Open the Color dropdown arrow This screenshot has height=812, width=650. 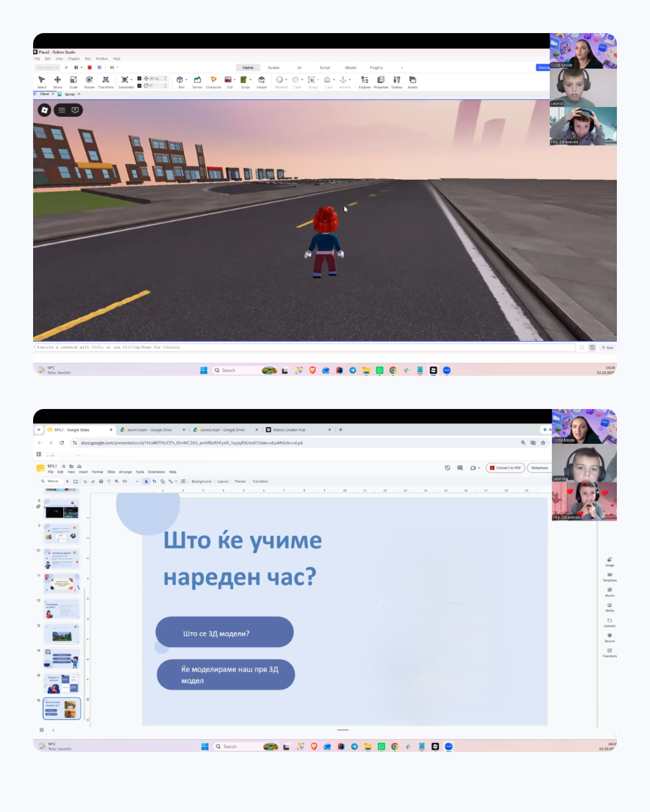coord(302,79)
